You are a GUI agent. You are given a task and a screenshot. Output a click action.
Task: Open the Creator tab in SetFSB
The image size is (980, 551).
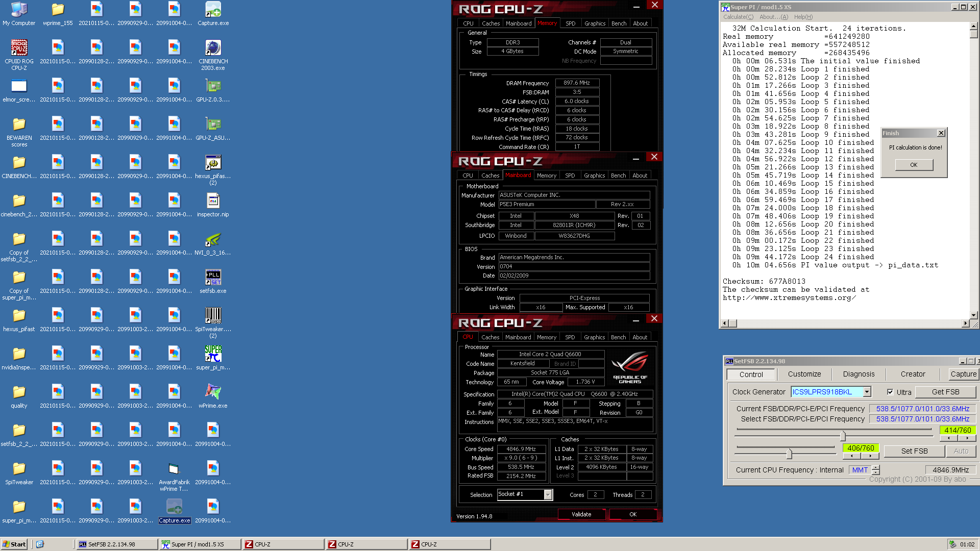[913, 374]
